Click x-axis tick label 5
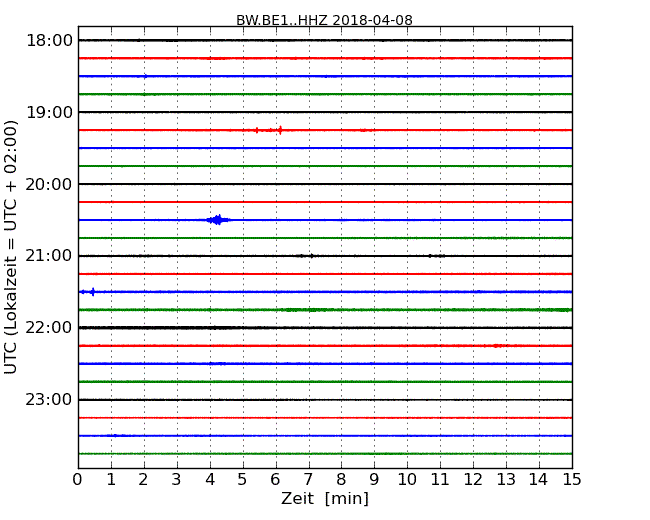650x520 pixels. [x=243, y=480]
